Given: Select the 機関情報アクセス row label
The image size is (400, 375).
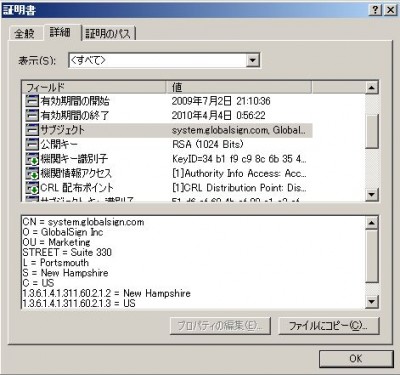Looking at the screenshot, I should pos(76,173).
